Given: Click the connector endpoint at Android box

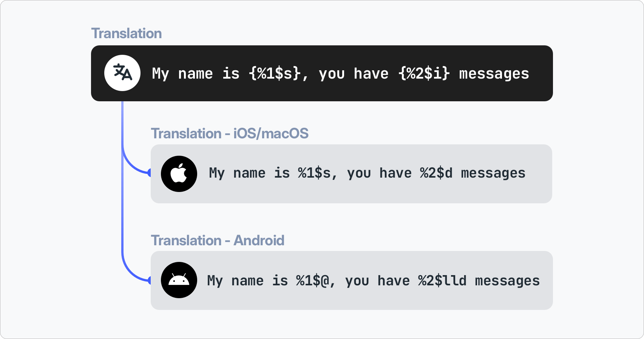Looking at the screenshot, I should [150, 280].
